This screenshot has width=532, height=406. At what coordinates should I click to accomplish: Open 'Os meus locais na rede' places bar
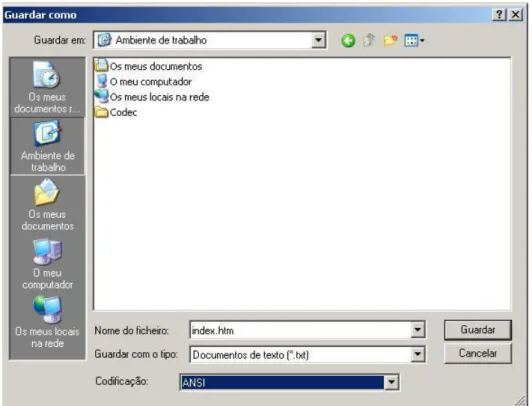pyautogui.click(x=47, y=322)
